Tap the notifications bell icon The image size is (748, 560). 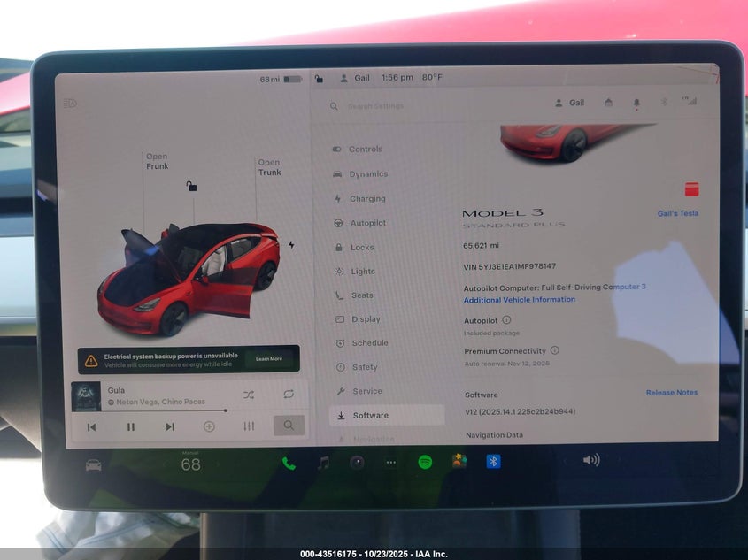click(636, 103)
